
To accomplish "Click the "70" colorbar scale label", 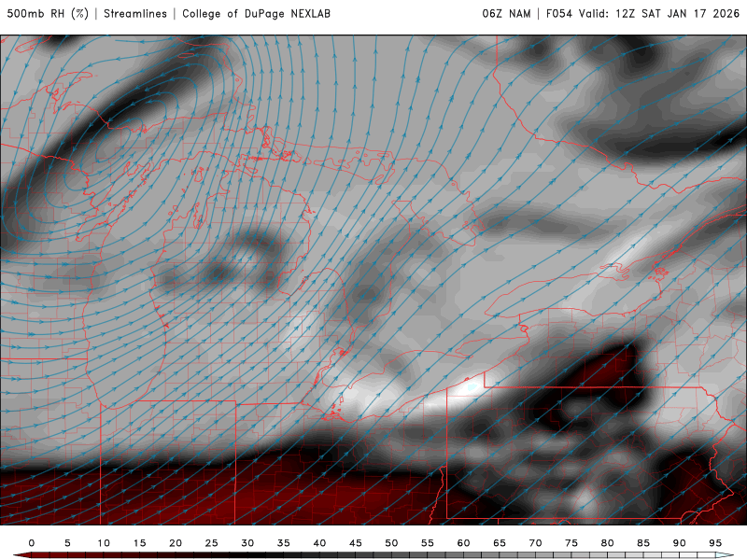I will coord(535,543).
